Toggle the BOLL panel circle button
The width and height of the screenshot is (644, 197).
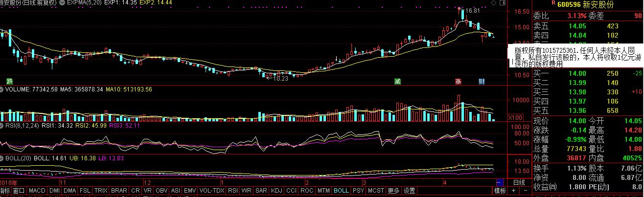(x=2, y=158)
